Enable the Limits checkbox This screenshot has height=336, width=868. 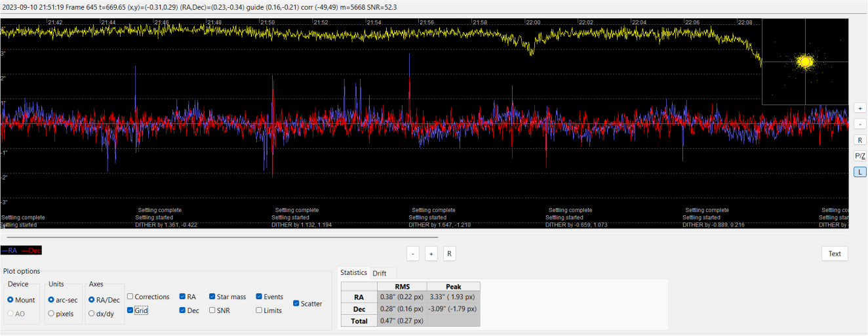tap(269, 310)
